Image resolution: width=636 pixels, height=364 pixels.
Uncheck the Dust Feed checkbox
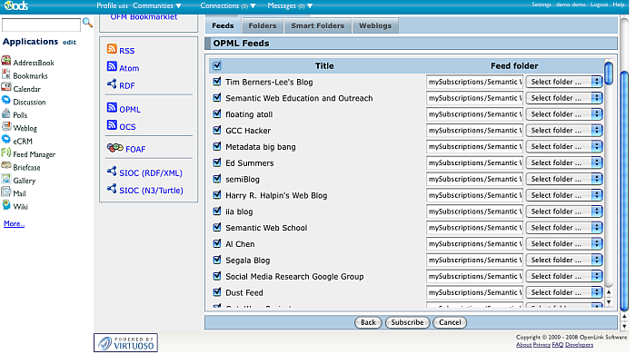pos(217,292)
